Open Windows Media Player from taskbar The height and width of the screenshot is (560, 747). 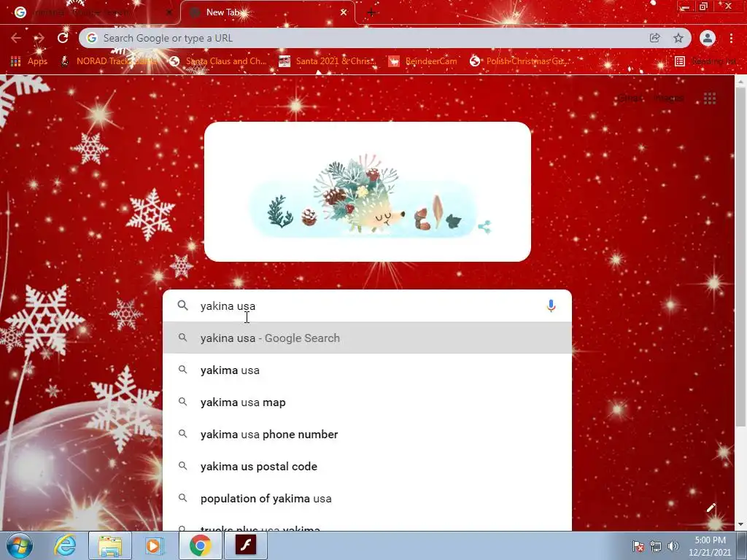154,545
